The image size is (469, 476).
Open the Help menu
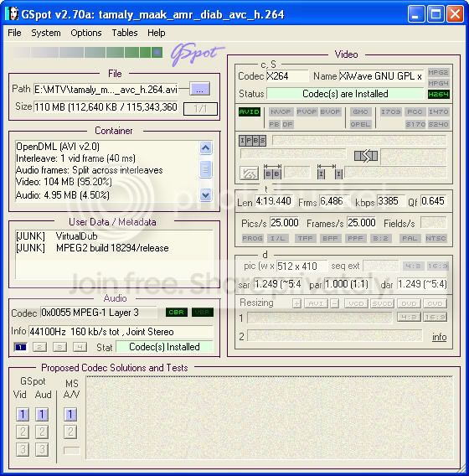pos(157,33)
